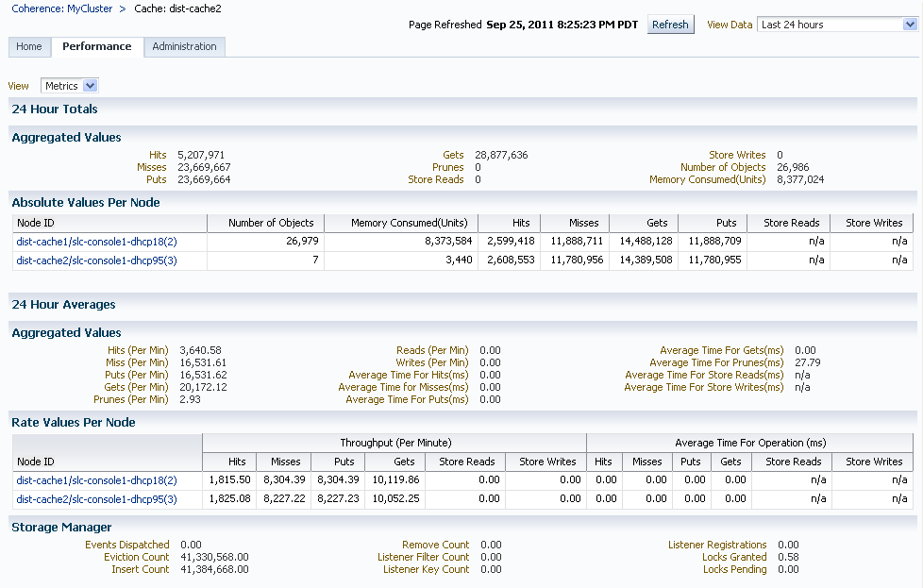Image resolution: width=923 pixels, height=588 pixels.
Task: Click the 11,780,955 puts cell
Action: click(713, 260)
